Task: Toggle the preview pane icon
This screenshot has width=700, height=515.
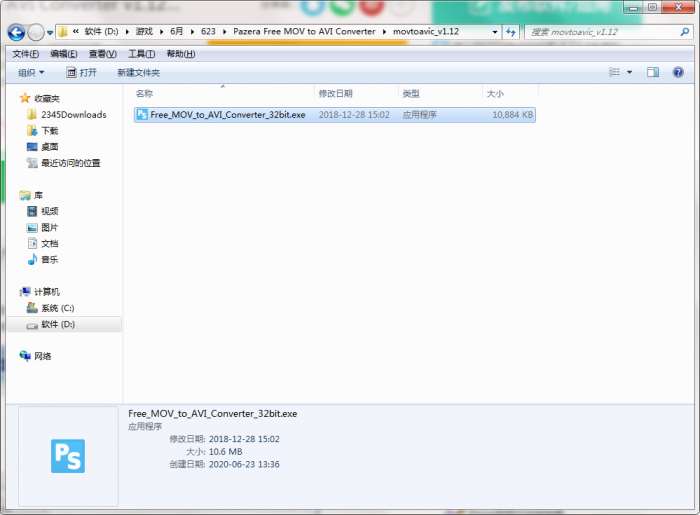Action: [653, 72]
